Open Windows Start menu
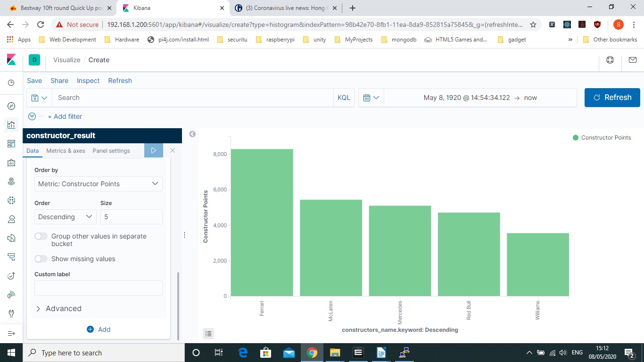644x362 pixels. (x=11, y=353)
